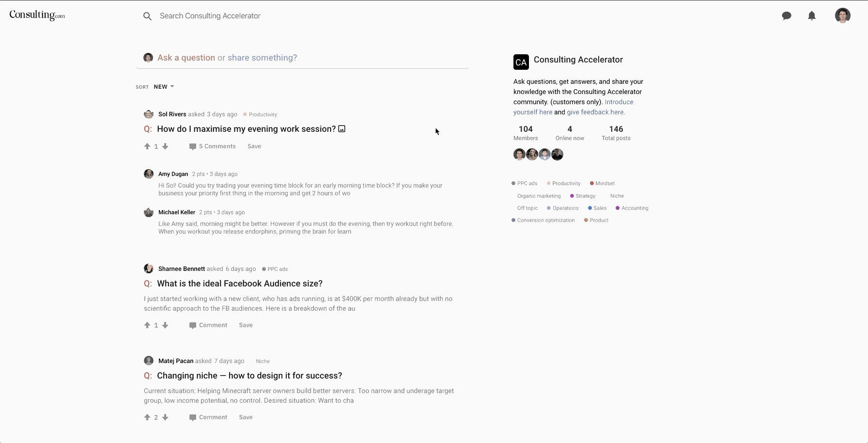
Task: Open the NEW sort dropdown
Action: pos(164,87)
